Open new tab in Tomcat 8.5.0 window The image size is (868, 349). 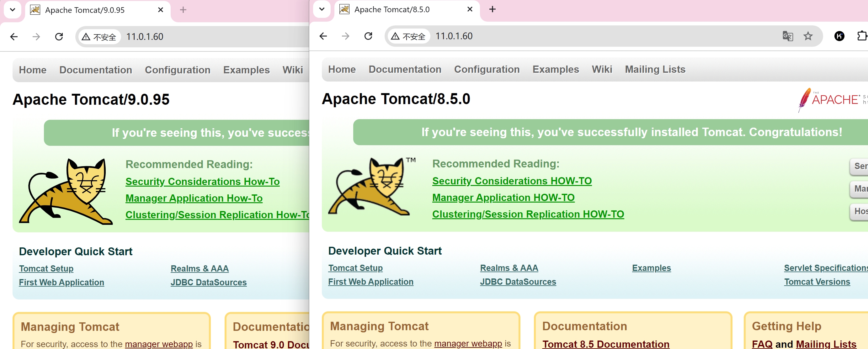[492, 9]
